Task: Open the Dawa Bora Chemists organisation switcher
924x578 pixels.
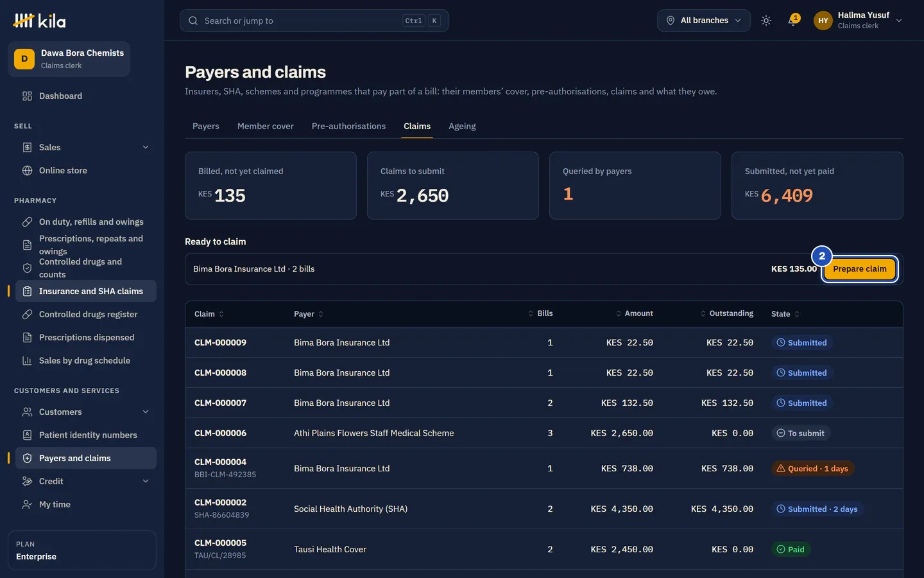Action: (69, 59)
